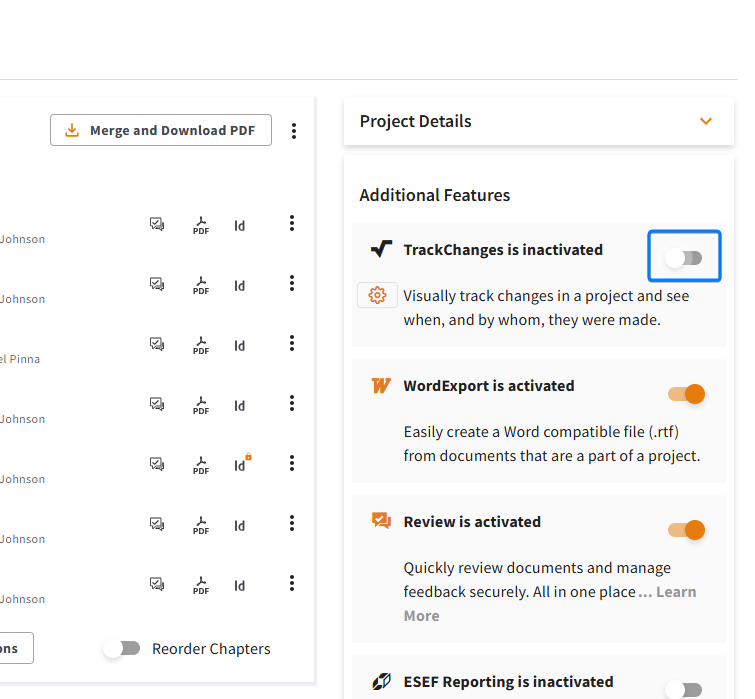This screenshot has width=755, height=699.
Task: Click the 'Review is activated' label
Action: 472,522
